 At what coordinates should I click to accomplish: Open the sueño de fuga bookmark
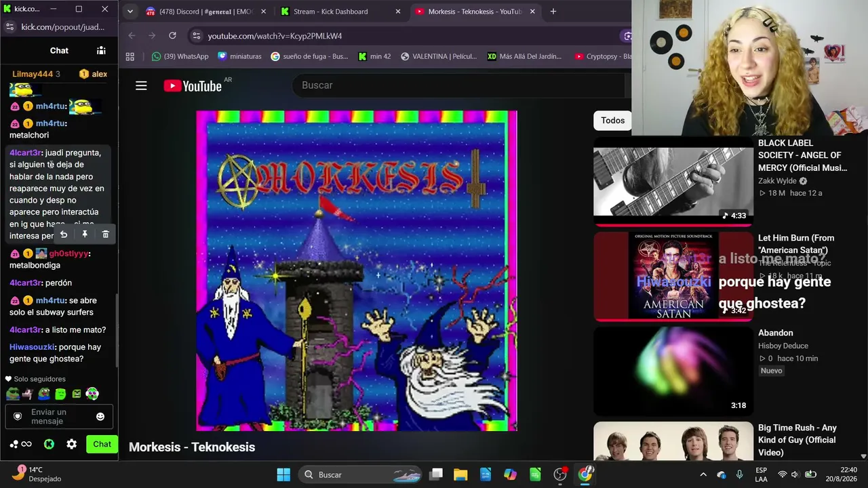pyautogui.click(x=309, y=56)
